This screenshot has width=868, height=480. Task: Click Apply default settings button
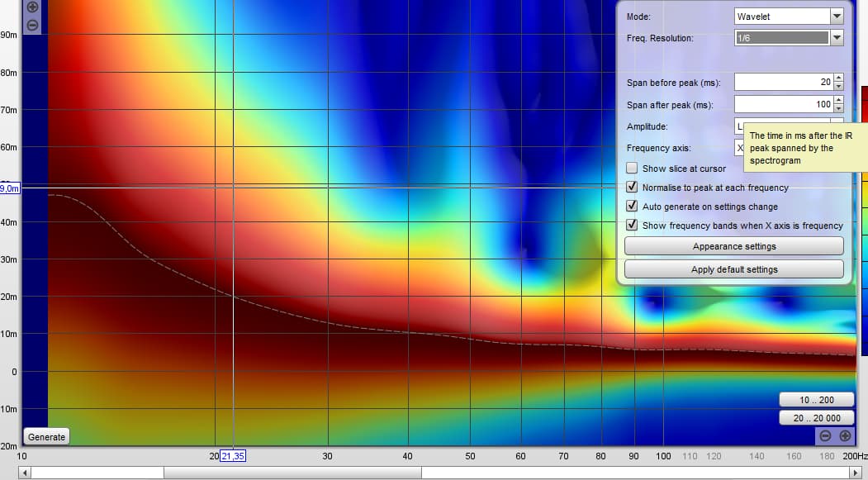click(733, 269)
